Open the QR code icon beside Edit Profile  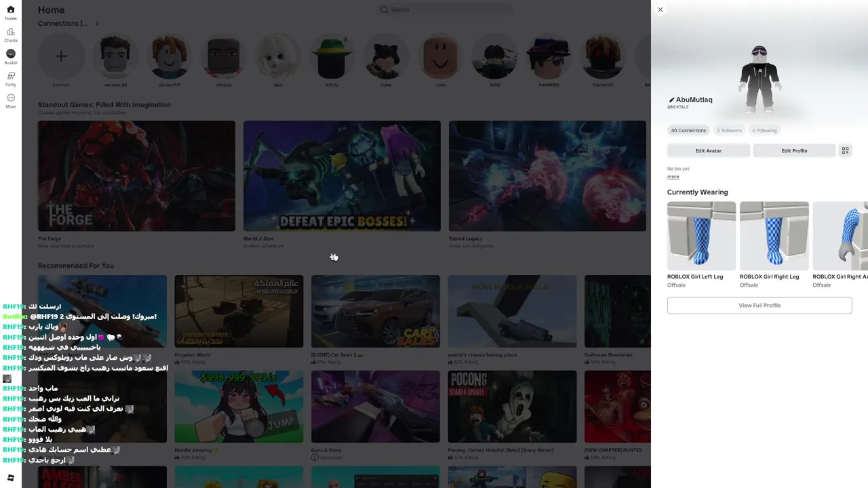tap(845, 150)
